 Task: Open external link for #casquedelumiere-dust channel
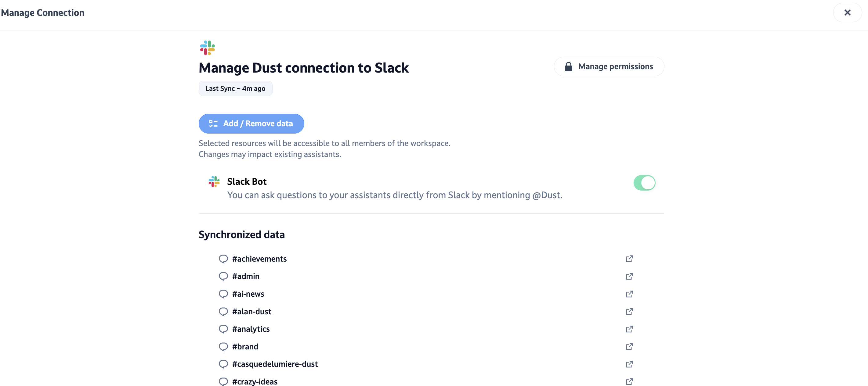[629, 364]
